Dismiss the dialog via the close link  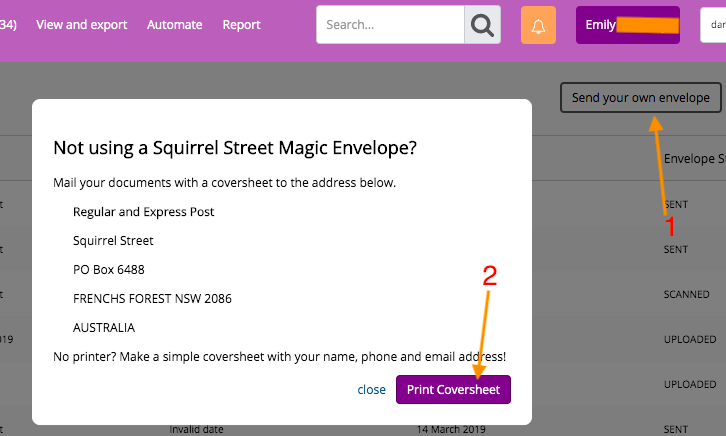[x=371, y=390]
